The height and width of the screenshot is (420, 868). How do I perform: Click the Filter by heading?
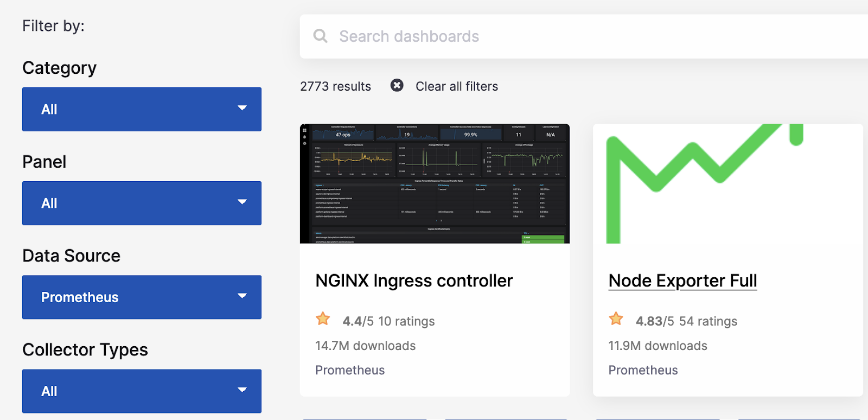point(53,26)
